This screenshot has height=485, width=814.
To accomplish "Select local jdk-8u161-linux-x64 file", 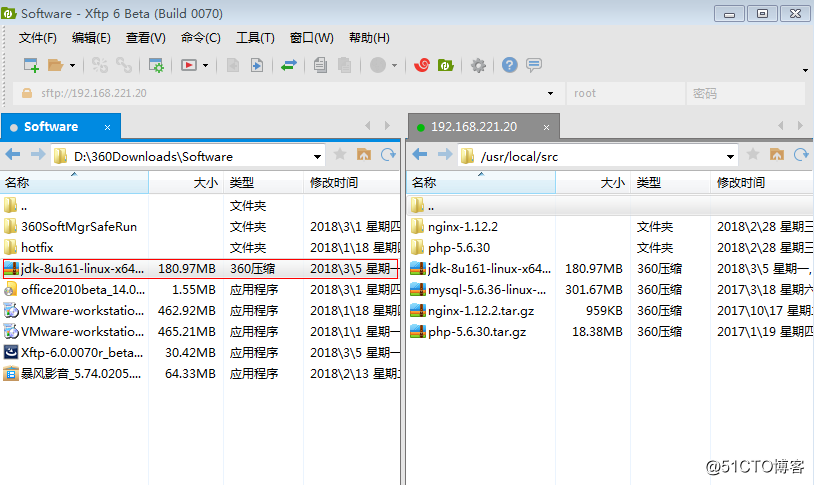I will [x=200, y=268].
